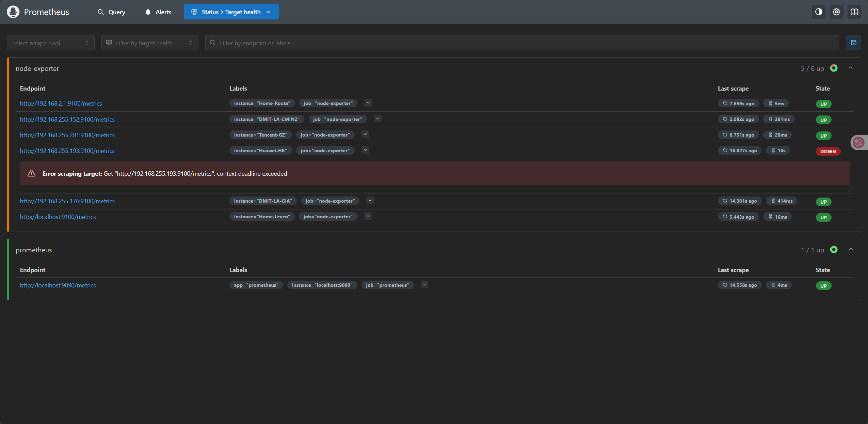Click the 7.656s ago last scrape badge
The height and width of the screenshot is (424, 868).
click(738, 104)
